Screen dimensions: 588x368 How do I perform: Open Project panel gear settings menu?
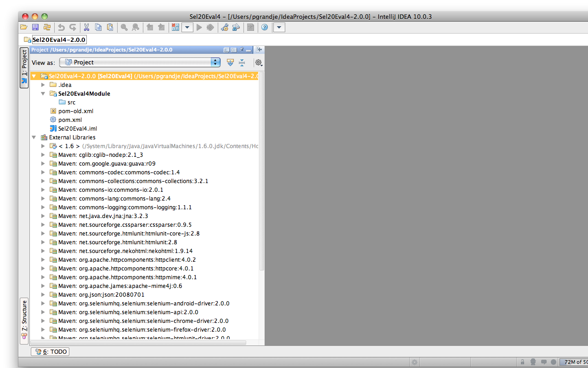(x=259, y=63)
